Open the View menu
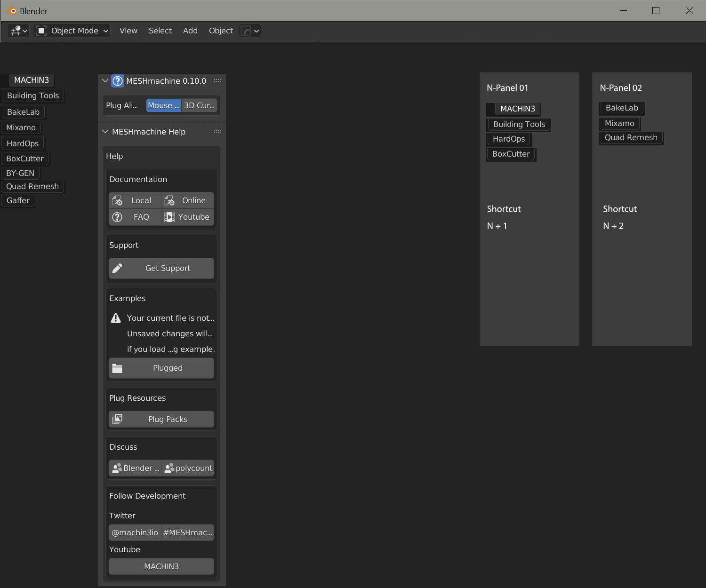 coord(128,31)
